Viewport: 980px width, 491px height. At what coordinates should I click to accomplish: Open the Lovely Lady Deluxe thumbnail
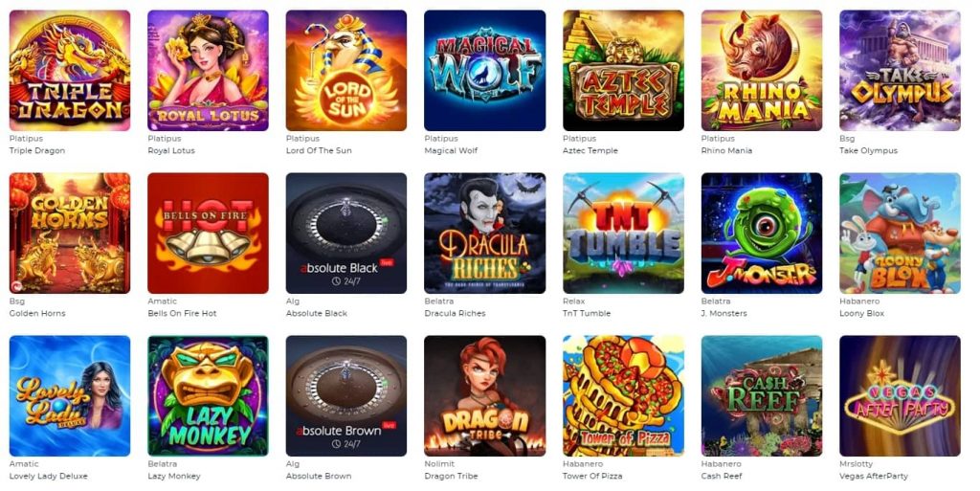pyautogui.click(x=70, y=396)
